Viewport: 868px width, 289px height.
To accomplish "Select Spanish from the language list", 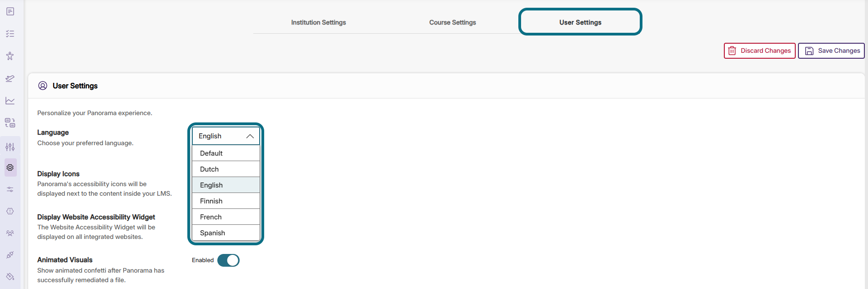I will [226, 233].
